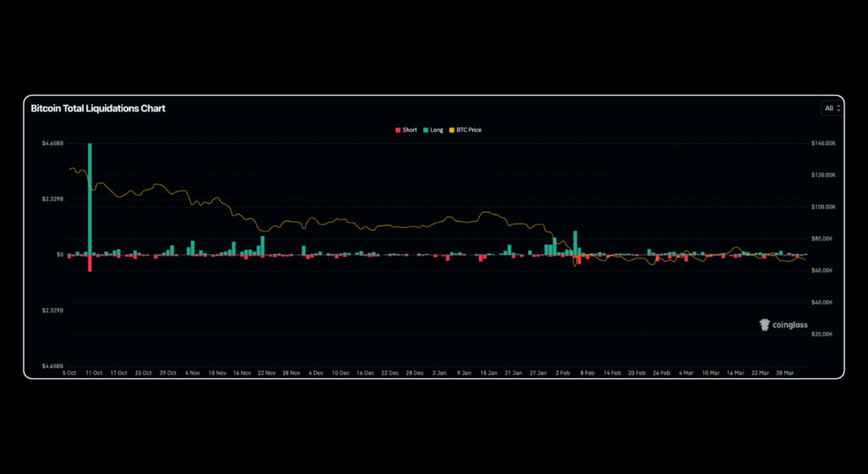Click the "$100.00K" price axis label

pos(823,207)
